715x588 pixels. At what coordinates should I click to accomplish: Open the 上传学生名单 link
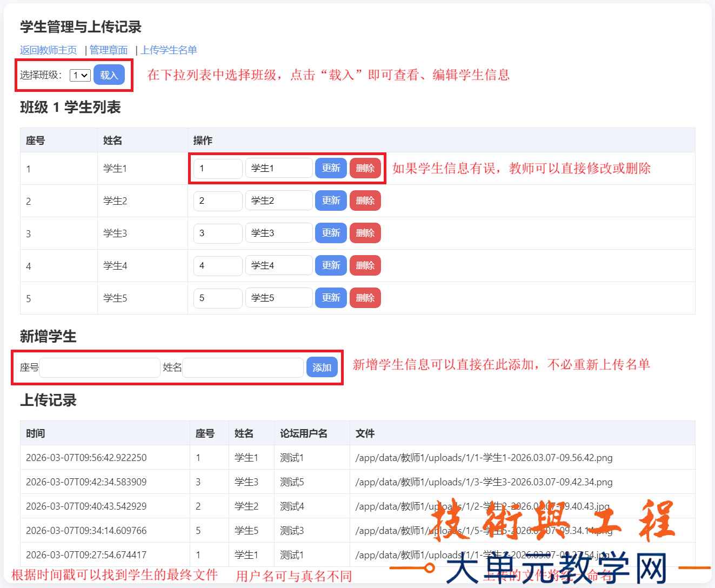pos(169,50)
